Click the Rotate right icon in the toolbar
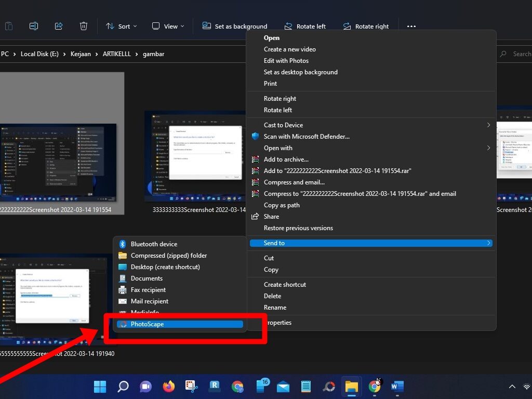The image size is (532, 399). (346, 26)
